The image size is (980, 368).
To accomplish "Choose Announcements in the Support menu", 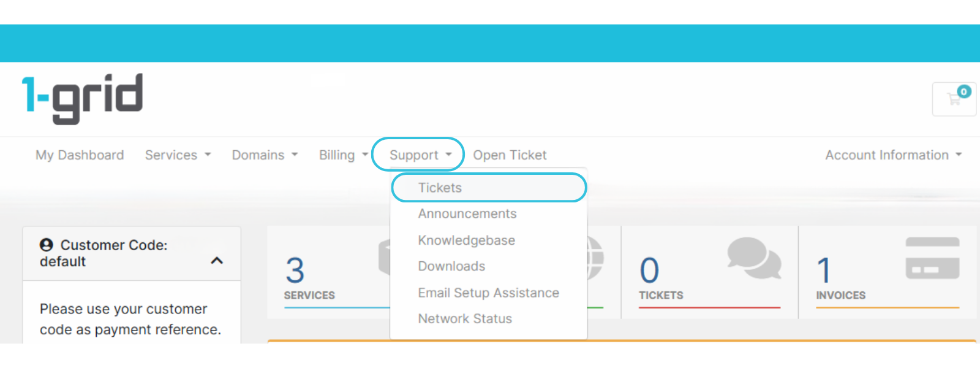I will coord(467,213).
